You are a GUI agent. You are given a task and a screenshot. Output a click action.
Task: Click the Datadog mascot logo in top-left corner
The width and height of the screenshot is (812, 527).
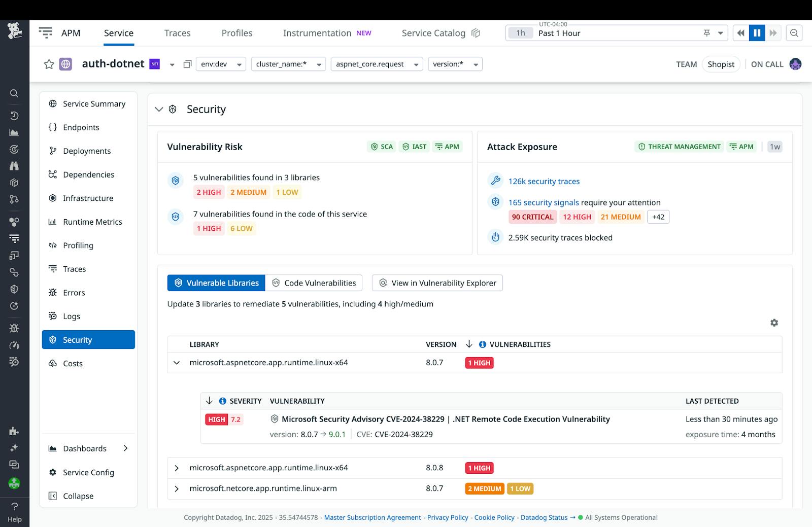(14, 30)
